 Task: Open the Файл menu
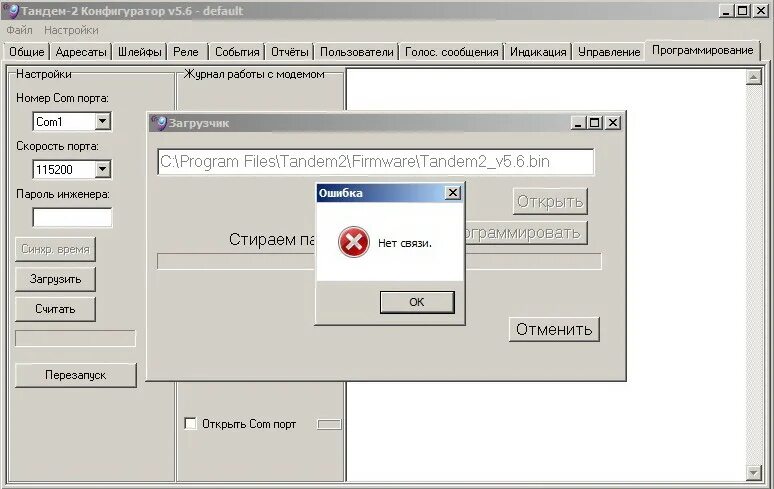pos(20,30)
